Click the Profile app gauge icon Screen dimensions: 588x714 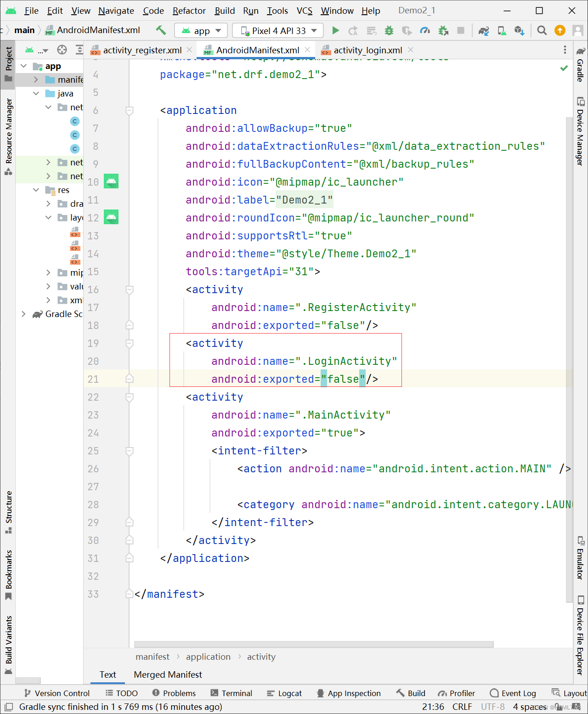pyautogui.click(x=425, y=30)
